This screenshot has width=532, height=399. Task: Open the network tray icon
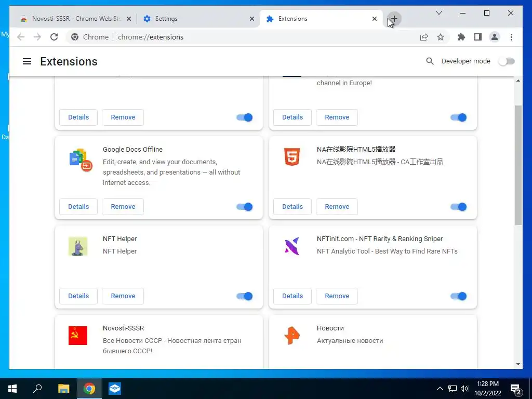click(453, 389)
